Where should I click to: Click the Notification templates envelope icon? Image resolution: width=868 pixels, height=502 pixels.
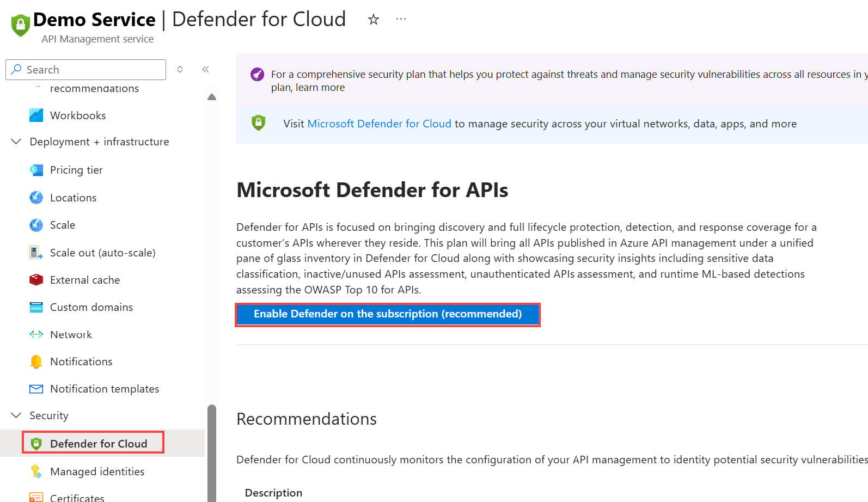pyautogui.click(x=36, y=389)
